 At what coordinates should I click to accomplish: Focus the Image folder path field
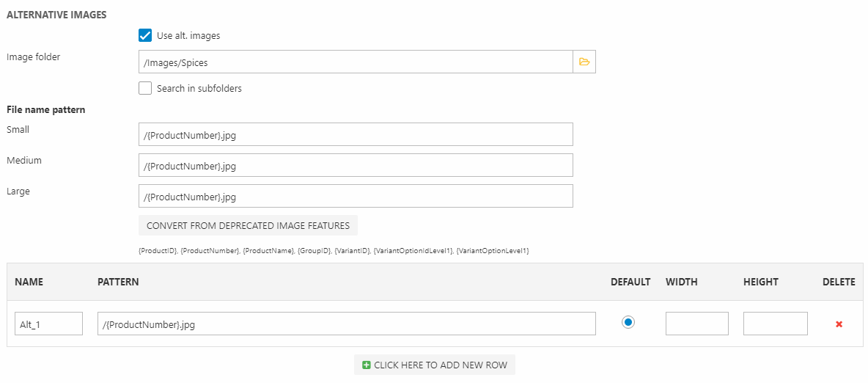point(355,62)
